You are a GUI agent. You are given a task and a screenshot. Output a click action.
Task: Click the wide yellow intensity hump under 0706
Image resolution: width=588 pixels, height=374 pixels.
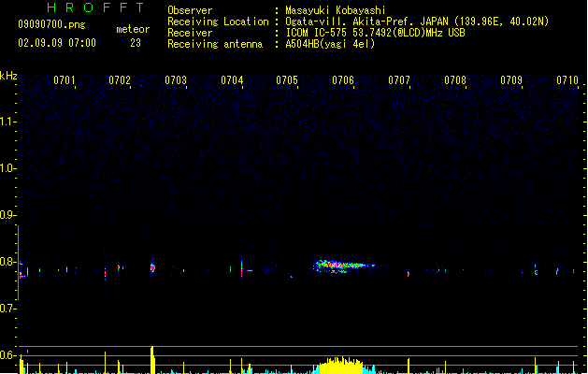(340, 366)
